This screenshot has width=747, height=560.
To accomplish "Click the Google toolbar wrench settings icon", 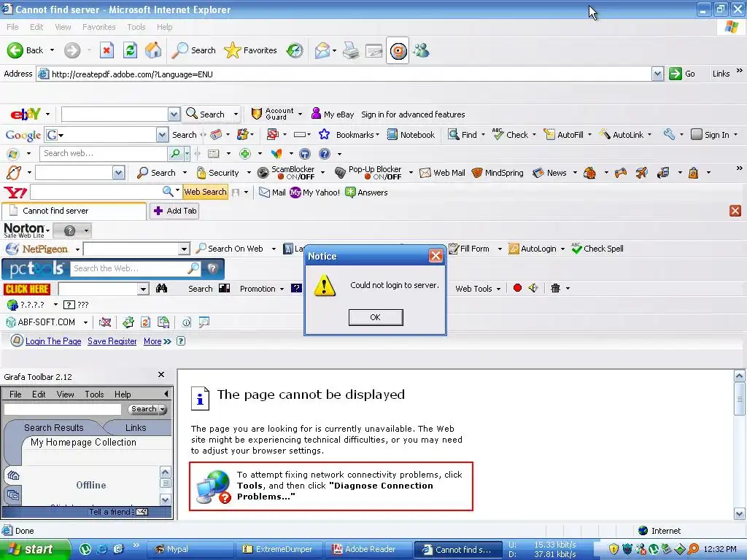I will click(670, 135).
